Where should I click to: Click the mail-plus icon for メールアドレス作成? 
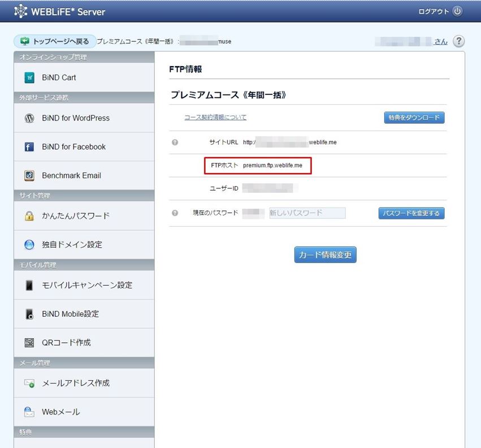(x=29, y=383)
